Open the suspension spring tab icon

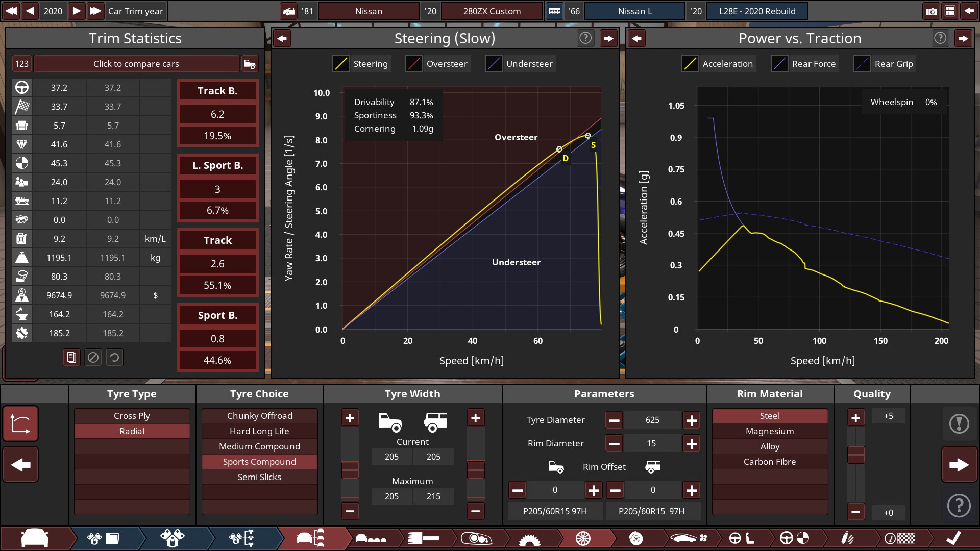(847, 538)
